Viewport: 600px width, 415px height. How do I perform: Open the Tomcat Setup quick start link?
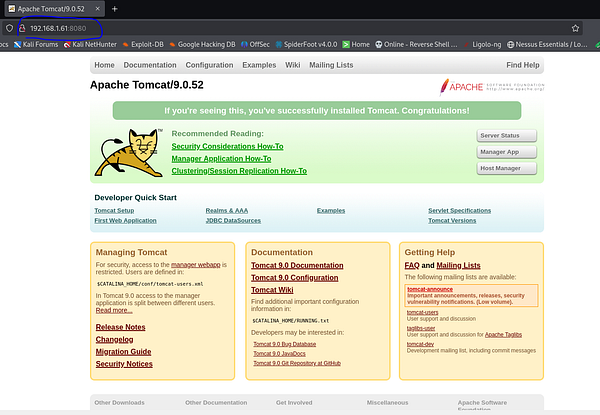tap(114, 210)
